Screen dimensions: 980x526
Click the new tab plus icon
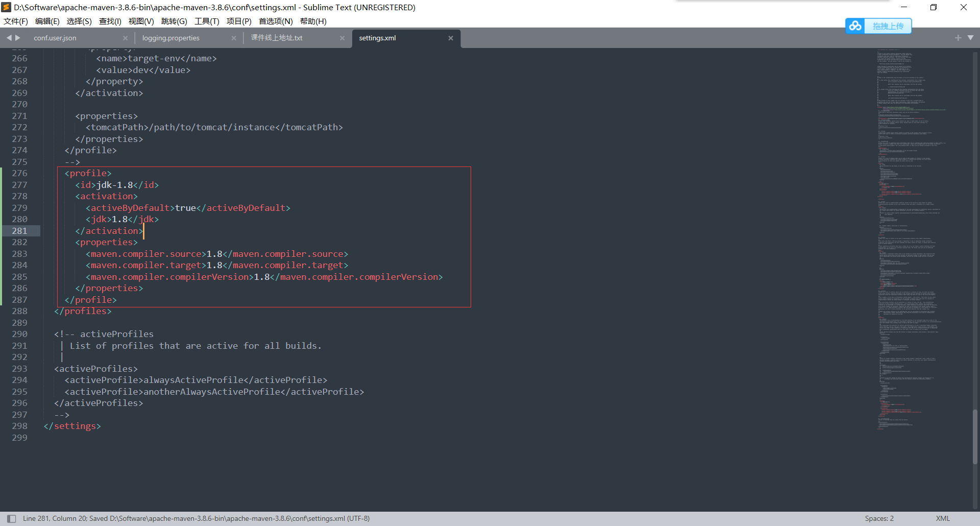pos(958,38)
